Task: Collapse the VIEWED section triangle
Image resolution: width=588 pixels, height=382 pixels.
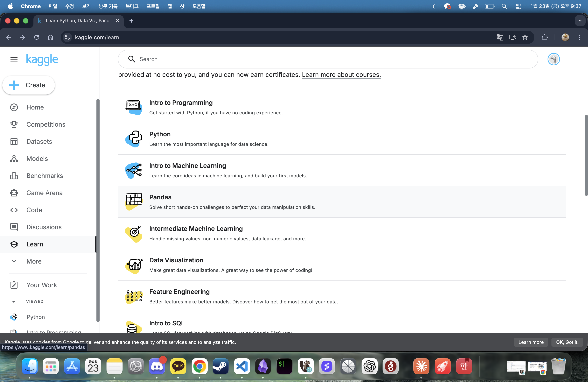Action: [x=14, y=301]
